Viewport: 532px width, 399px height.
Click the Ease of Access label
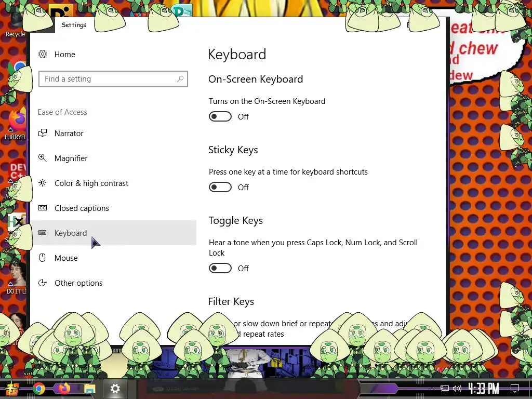click(x=62, y=112)
